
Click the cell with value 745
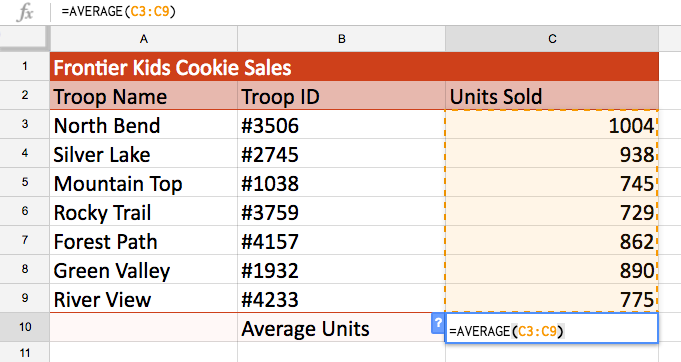pos(552,183)
